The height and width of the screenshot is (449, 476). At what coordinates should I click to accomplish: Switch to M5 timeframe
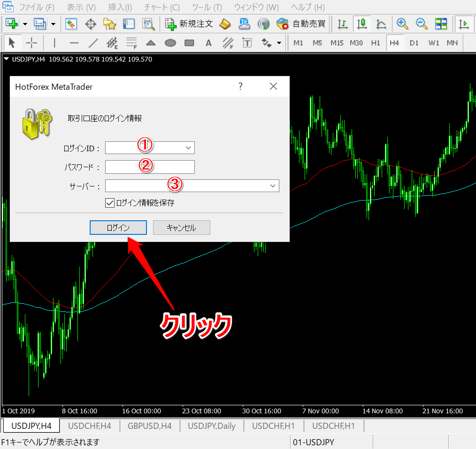tap(317, 43)
